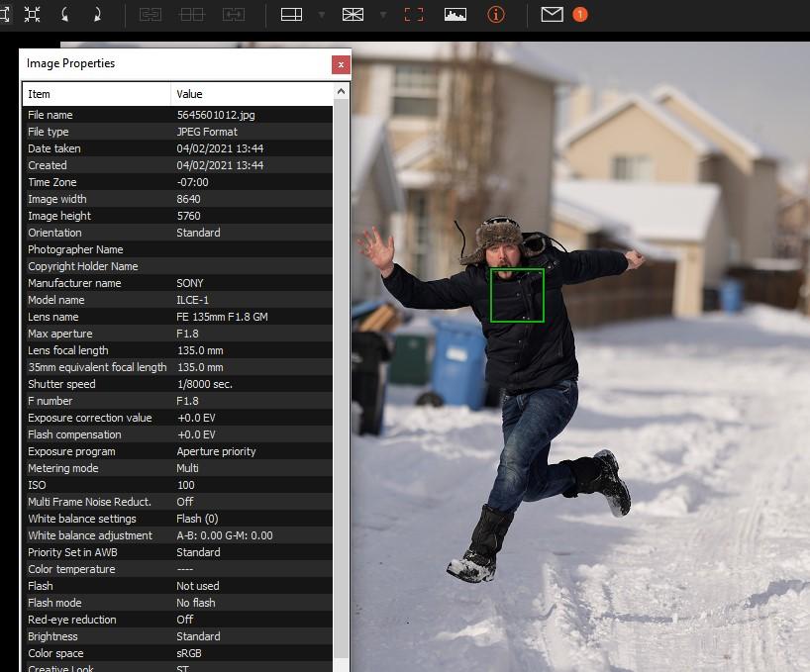Toggle the focus frame display icon
The width and height of the screenshot is (810, 672).
point(414,15)
